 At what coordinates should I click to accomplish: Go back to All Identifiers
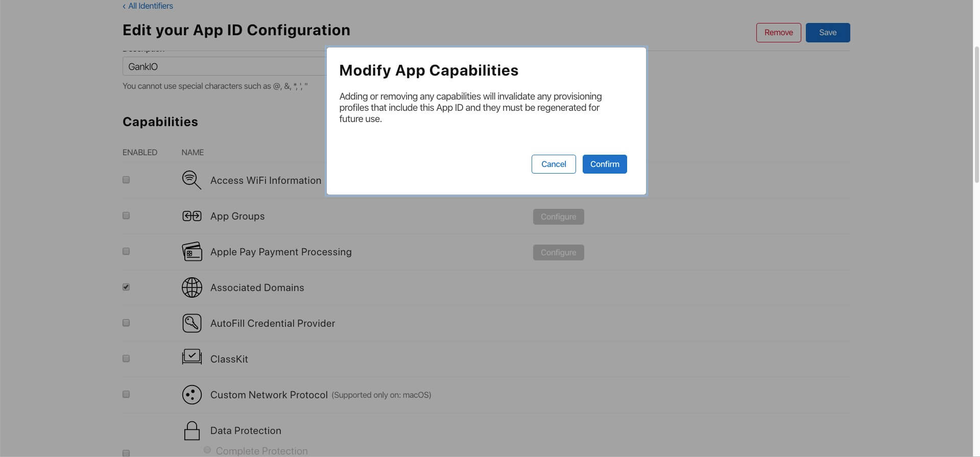click(x=148, y=6)
